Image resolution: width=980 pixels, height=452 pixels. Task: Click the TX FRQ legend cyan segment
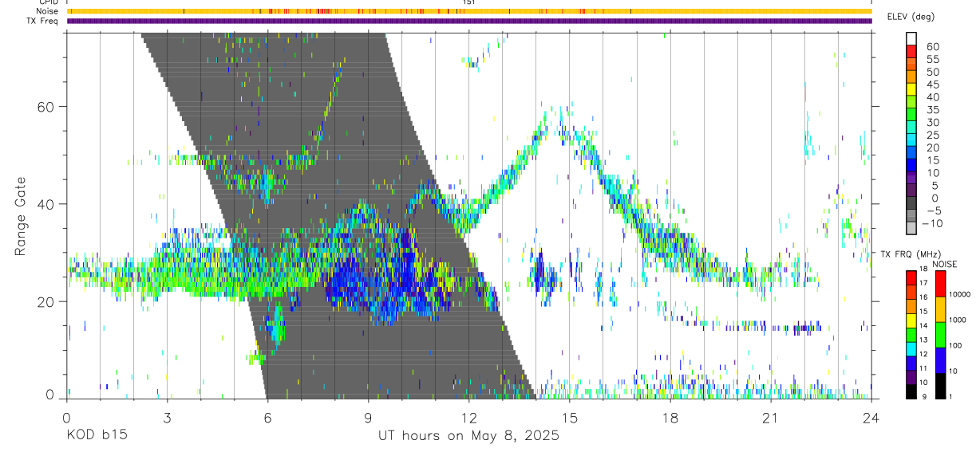[911, 349]
